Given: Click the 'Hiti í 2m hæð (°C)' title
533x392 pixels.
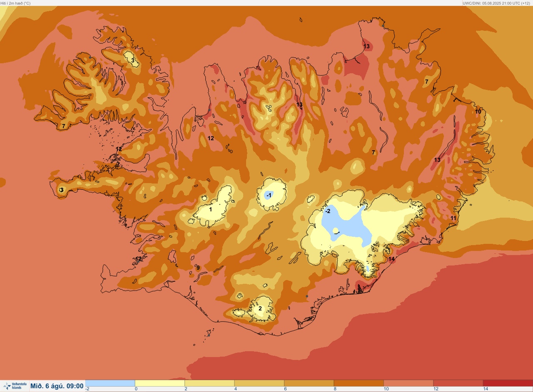Looking at the screenshot, I should pyautogui.click(x=15, y=3).
